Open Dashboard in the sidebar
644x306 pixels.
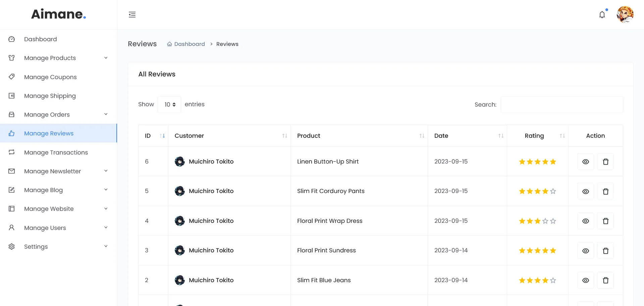(58, 39)
